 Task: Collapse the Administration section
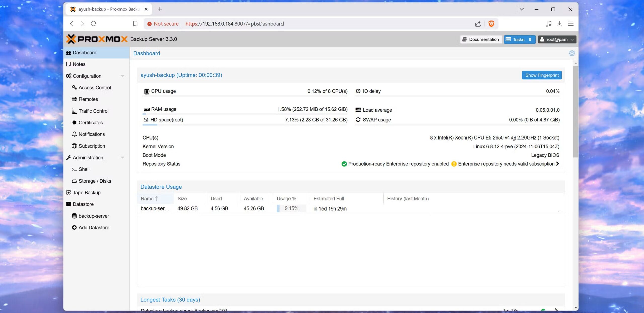tap(123, 157)
